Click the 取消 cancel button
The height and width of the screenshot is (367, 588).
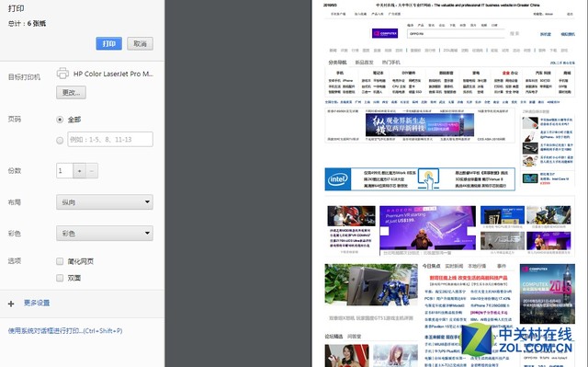tap(140, 43)
